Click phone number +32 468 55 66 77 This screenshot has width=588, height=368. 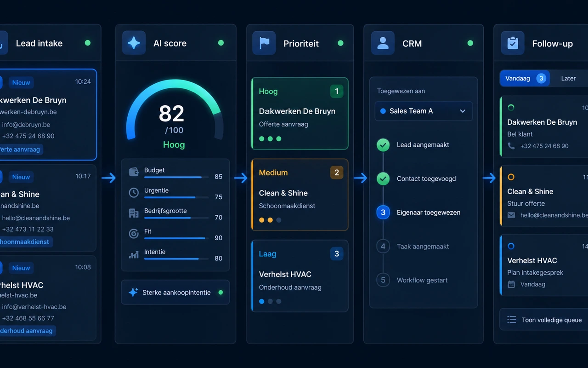tap(28, 318)
